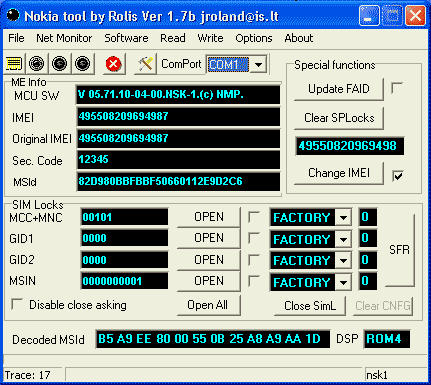431x385 pixels.
Task: Click the GID2 field showing 0000
Action: [x=124, y=260]
